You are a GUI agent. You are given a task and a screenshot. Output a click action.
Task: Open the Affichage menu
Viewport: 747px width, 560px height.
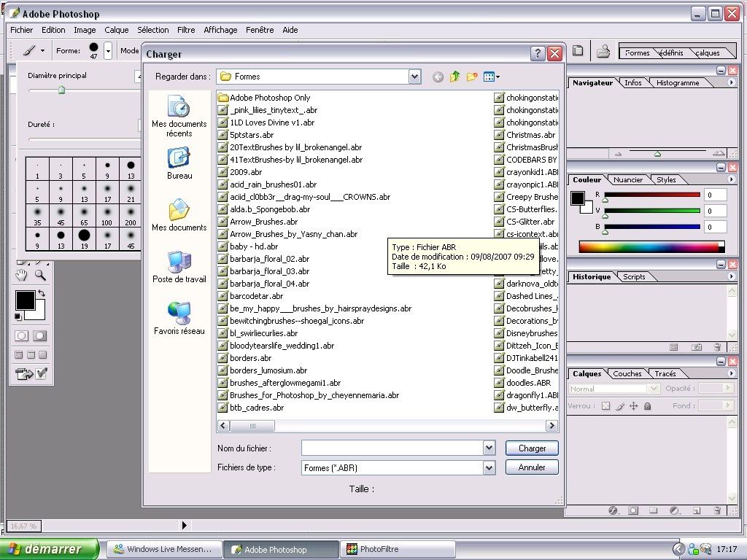(x=220, y=30)
